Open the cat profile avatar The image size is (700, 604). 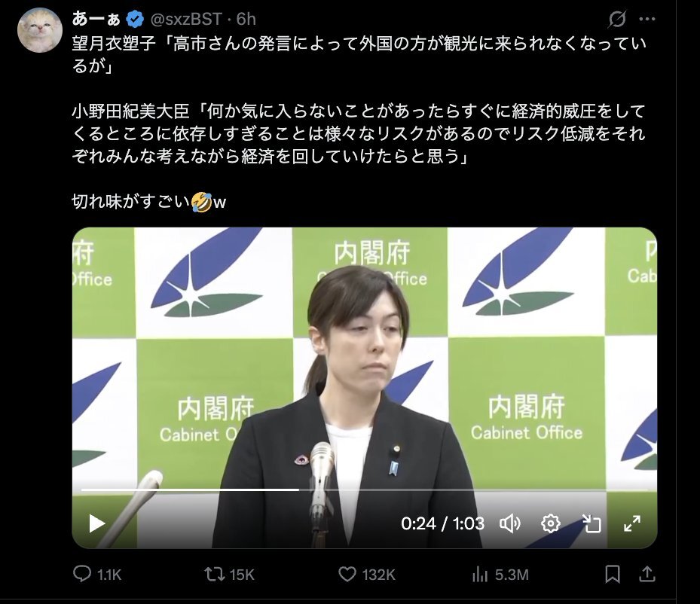coord(40,31)
